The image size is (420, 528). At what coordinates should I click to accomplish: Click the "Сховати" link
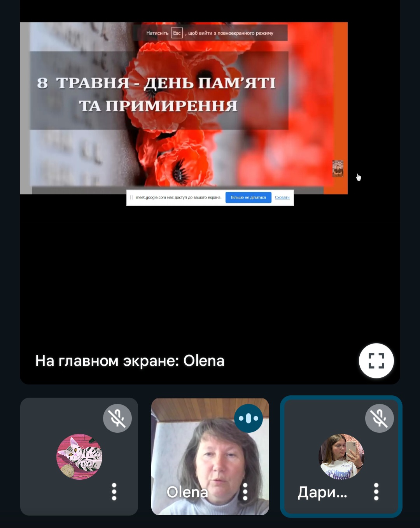[x=282, y=198]
